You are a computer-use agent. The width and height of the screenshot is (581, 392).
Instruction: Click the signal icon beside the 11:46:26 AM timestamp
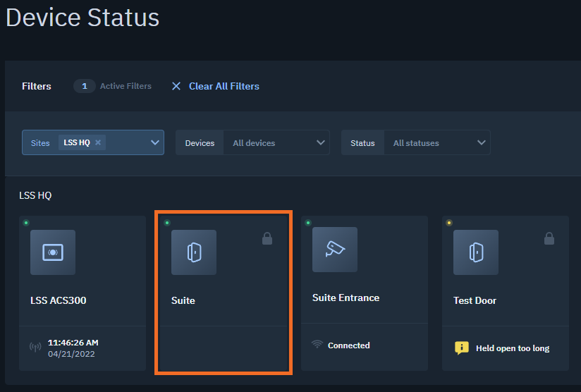pos(35,347)
